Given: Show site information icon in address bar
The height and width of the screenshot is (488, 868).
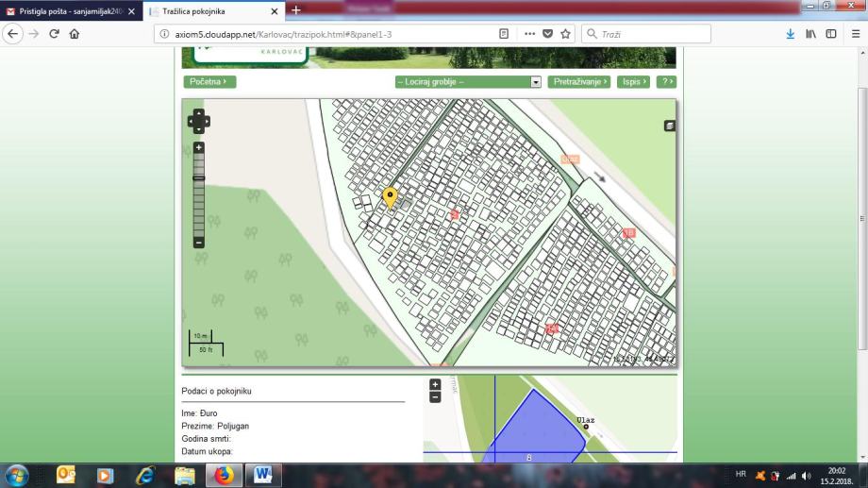Looking at the screenshot, I should (164, 34).
